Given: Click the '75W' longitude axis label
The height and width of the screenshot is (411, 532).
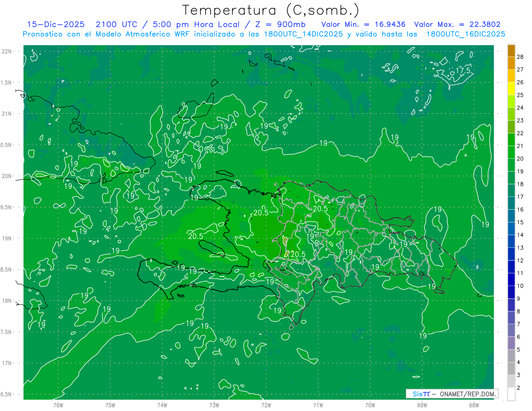Looking at the screenshot, I should tap(110, 405).
